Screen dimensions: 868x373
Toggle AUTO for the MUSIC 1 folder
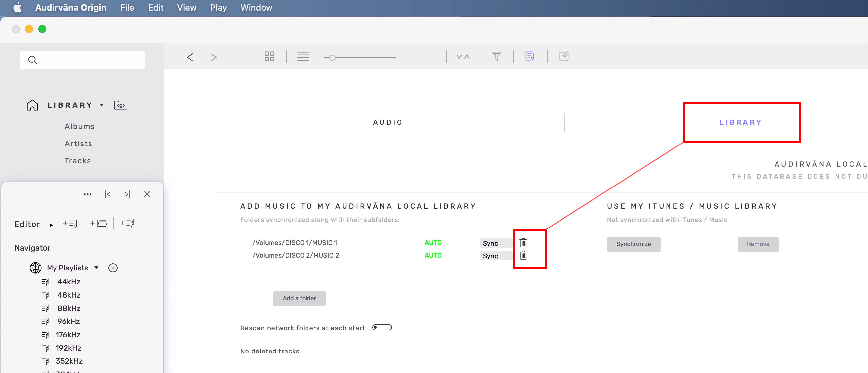click(x=433, y=243)
